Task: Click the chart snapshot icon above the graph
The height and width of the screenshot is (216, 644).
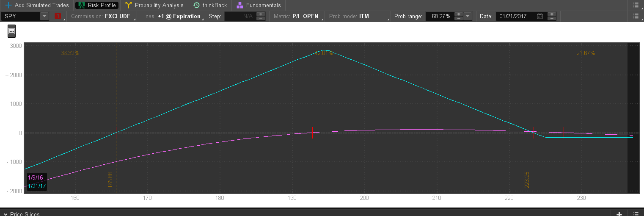Action: [12, 31]
